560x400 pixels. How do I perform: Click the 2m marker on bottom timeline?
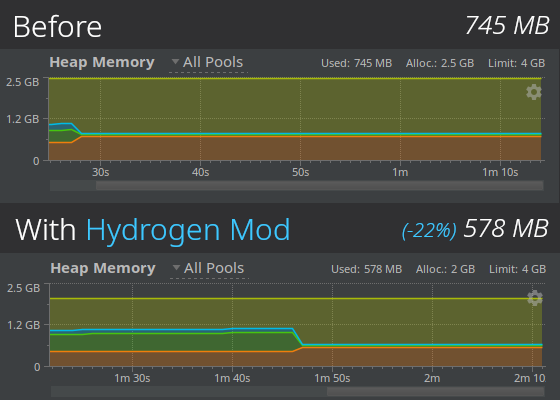[x=432, y=379]
